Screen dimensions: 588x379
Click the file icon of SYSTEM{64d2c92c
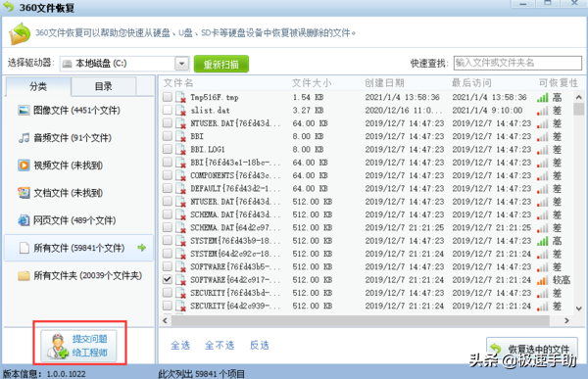[180, 254]
